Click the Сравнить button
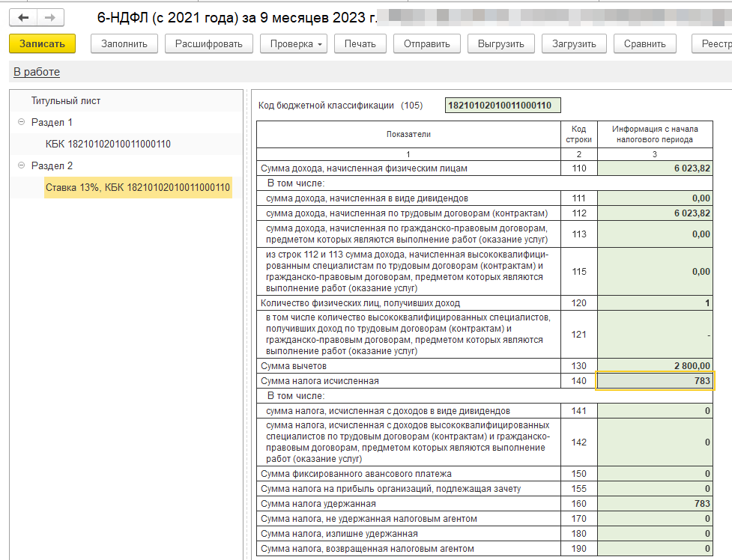Viewport: 732px width, 560px height. click(644, 44)
